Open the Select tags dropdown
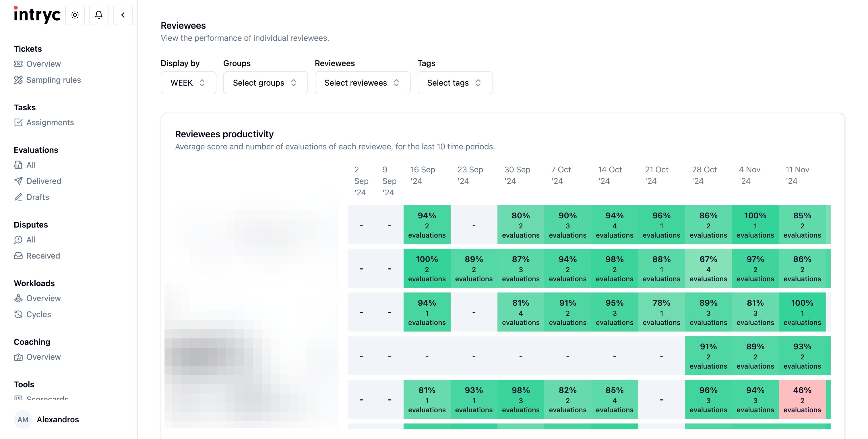The width and height of the screenshot is (868, 439). point(454,83)
